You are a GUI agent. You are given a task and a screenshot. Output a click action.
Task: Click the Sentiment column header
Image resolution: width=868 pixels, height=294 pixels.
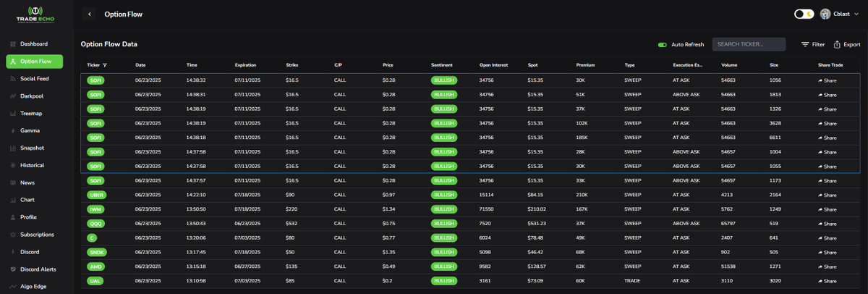(442, 65)
